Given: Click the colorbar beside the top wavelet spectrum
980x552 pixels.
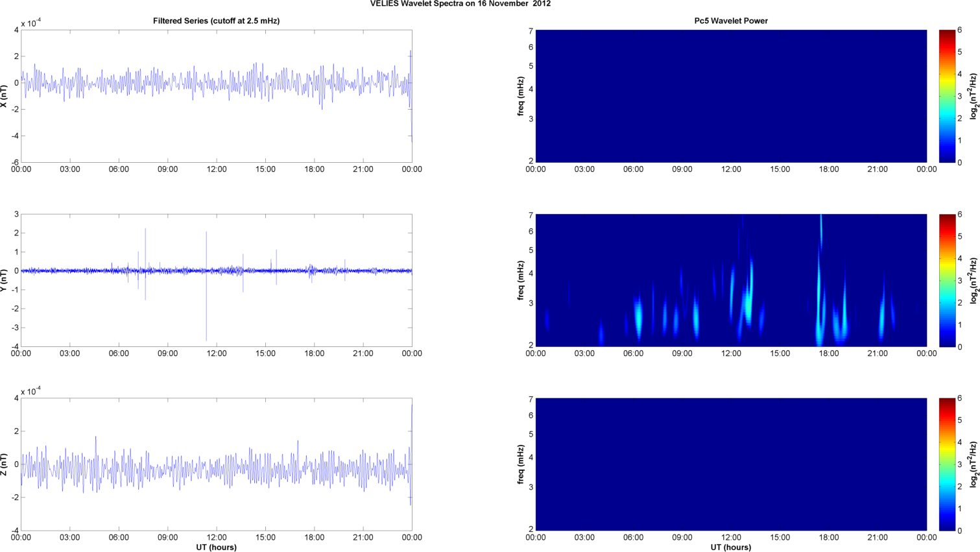Looking at the screenshot, I should click(947, 96).
